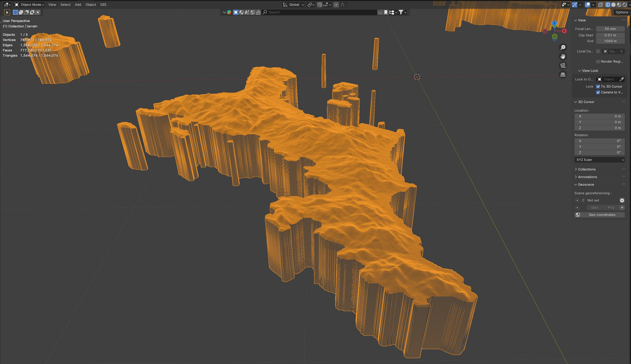Open the Add menu

pyautogui.click(x=78, y=5)
